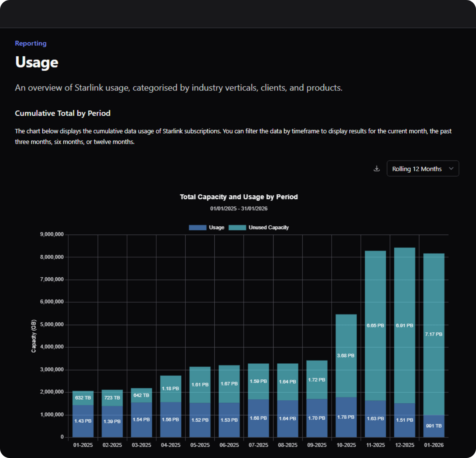Select the 723 TB bar segment

112,398
